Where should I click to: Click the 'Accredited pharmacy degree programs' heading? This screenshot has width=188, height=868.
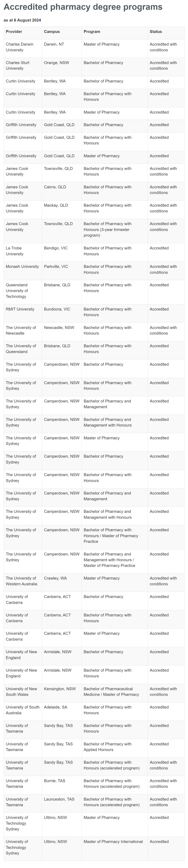coord(83,7)
